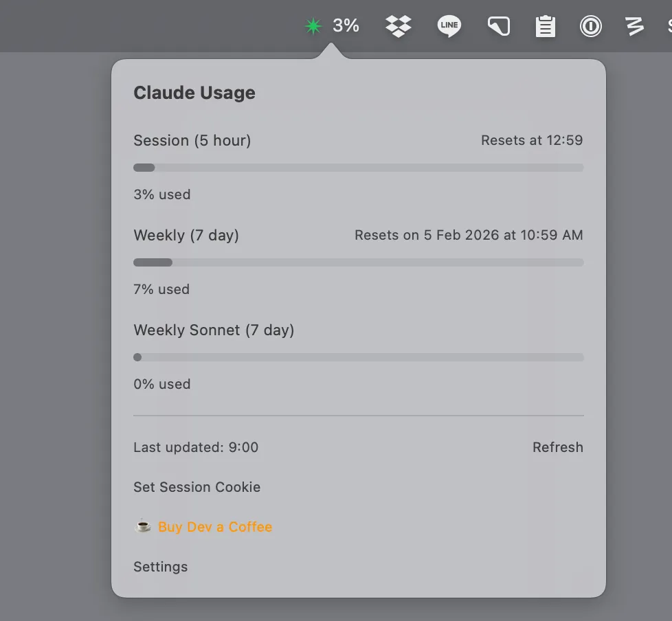Image resolution: width=672 pixels, height=621 pixels.
Task: Open the clipboard manager menu bar icon
Action: (545, 27)
